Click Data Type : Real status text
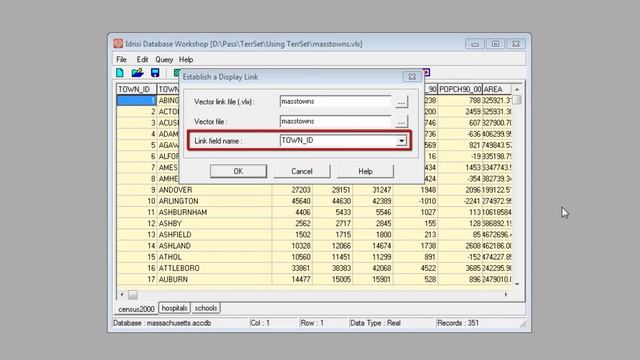This screenshot has width=640, height=360. (x=375, y=323)
